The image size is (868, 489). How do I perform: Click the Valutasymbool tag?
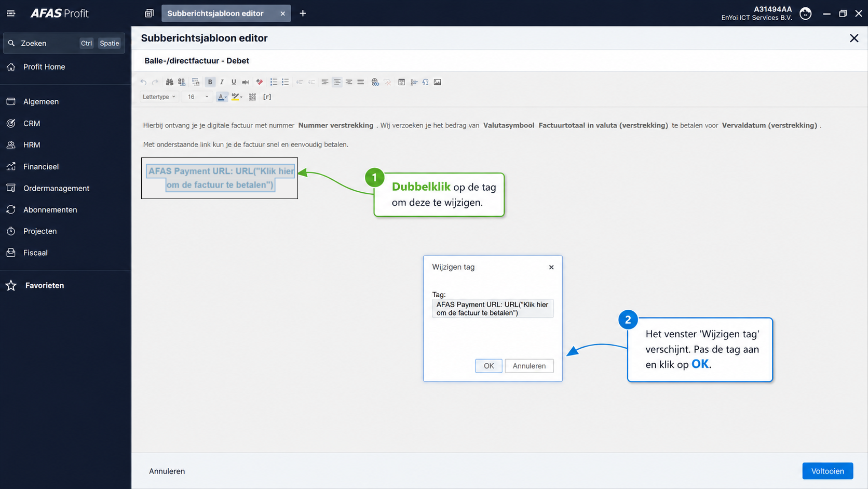coord(509,125)
